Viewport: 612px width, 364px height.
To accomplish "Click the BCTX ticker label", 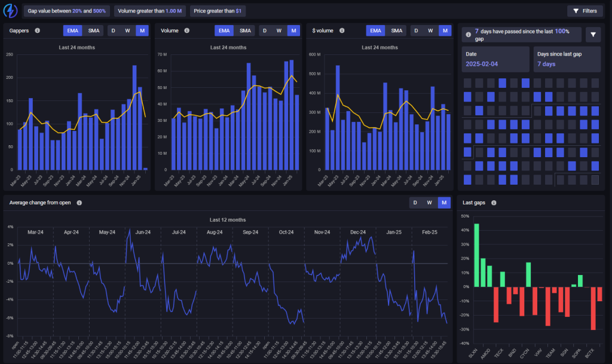I will click(x=589, y=353).
